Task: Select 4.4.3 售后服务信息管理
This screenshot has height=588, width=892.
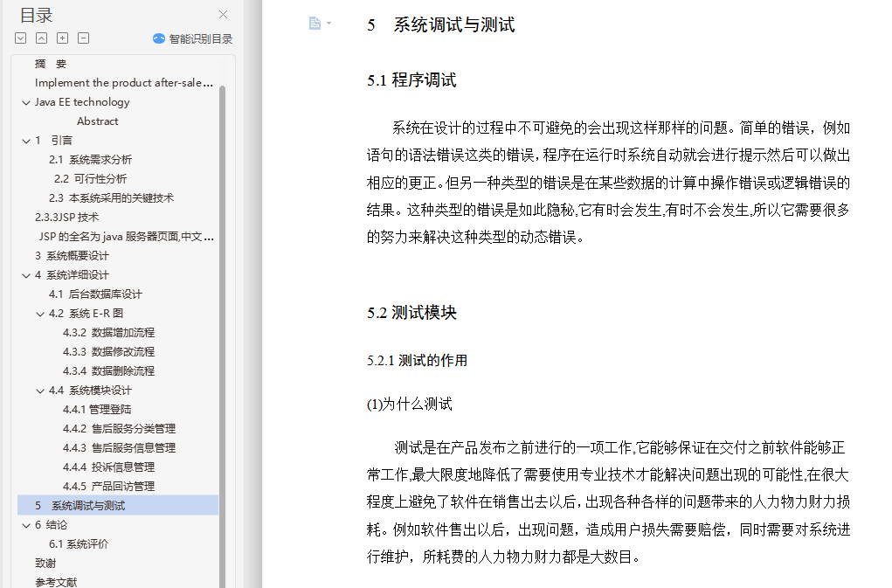Action: [119, 448]
